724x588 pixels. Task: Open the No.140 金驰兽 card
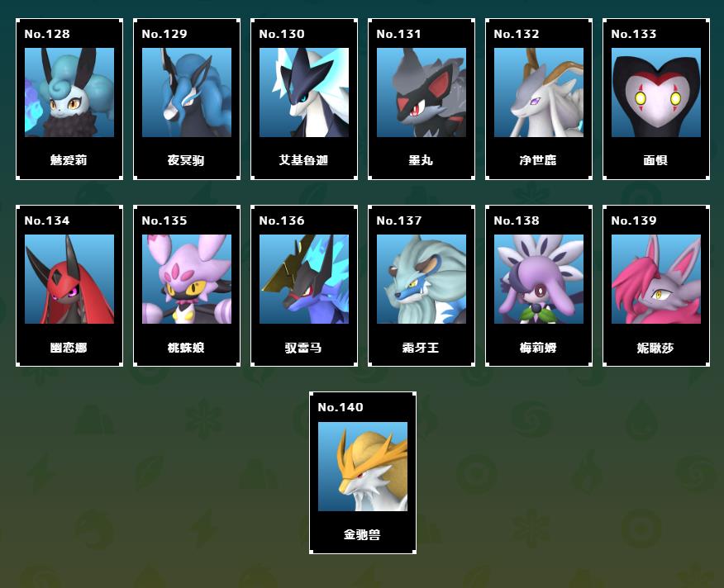click(x=363, y=472)
